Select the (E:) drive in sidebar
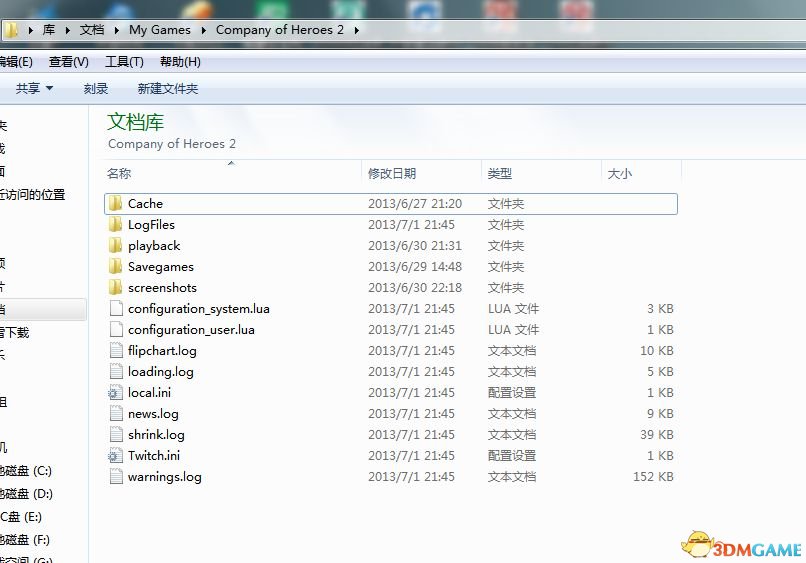 tap(21, 517)
